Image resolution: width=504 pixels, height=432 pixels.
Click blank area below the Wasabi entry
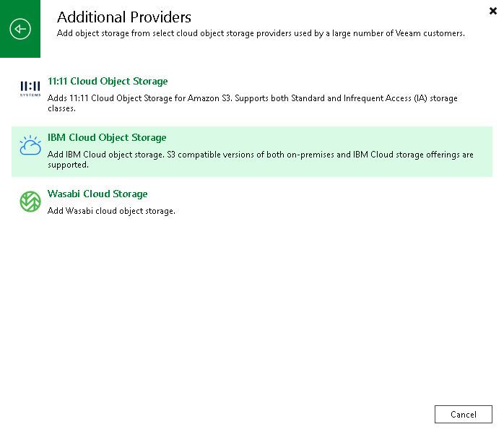click(x=252, y=306)
